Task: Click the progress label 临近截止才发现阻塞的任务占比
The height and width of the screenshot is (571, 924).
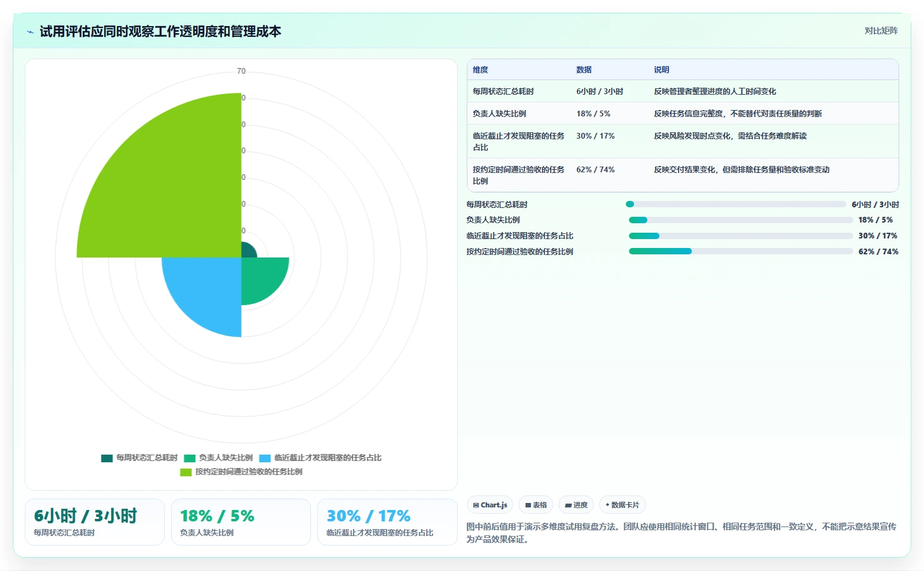Action: click(520, 236)
